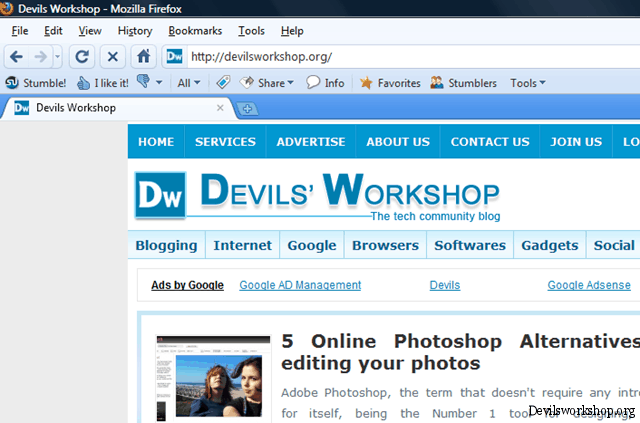Go to the Home page icon
The image size is (640, 423).
143,56
